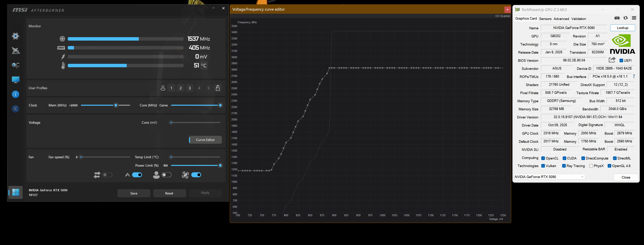Take GPU-Z screenshot with camera icon

tap(617, 18)
